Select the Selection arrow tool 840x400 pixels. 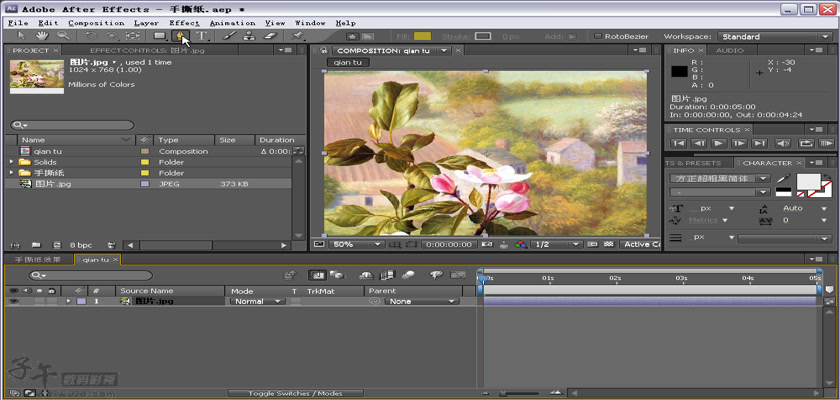tap(21, 36)
